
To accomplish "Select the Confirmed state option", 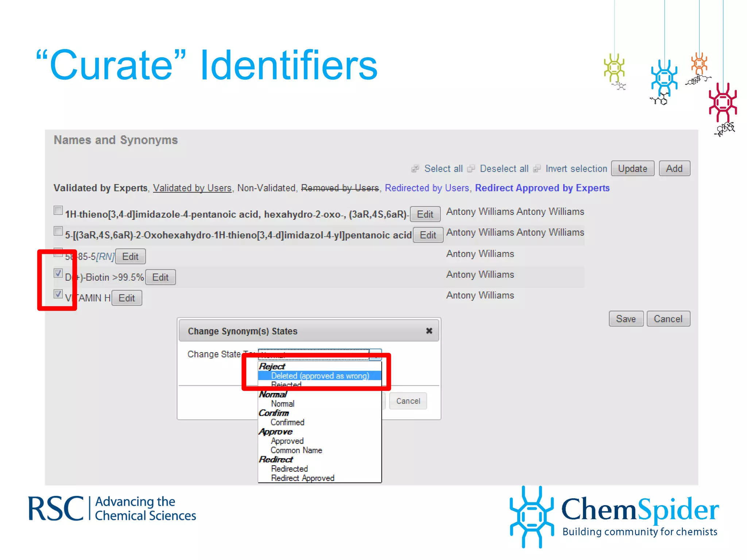I will click(287, 422).
